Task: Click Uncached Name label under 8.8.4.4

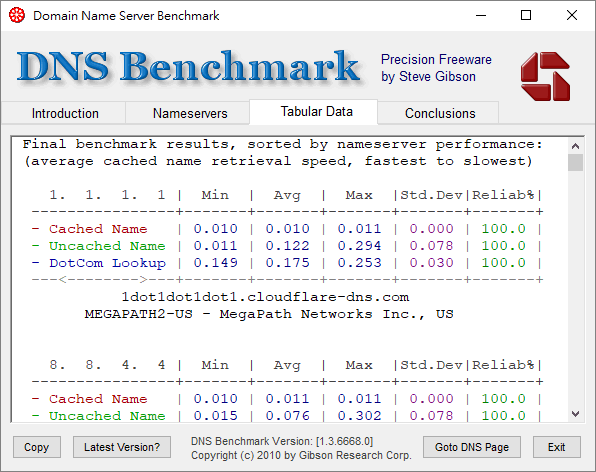Action: click(107, 416)
